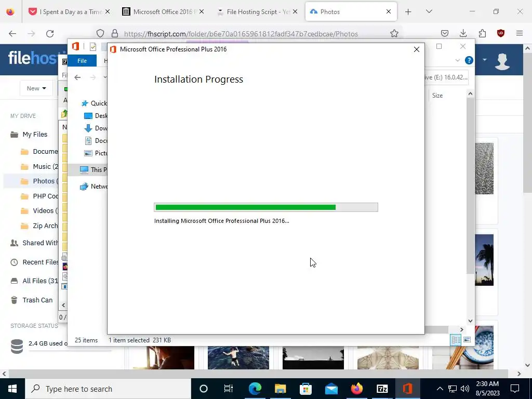
Task: Open the palm tree photo thumbnail
Action: point(485,260)
